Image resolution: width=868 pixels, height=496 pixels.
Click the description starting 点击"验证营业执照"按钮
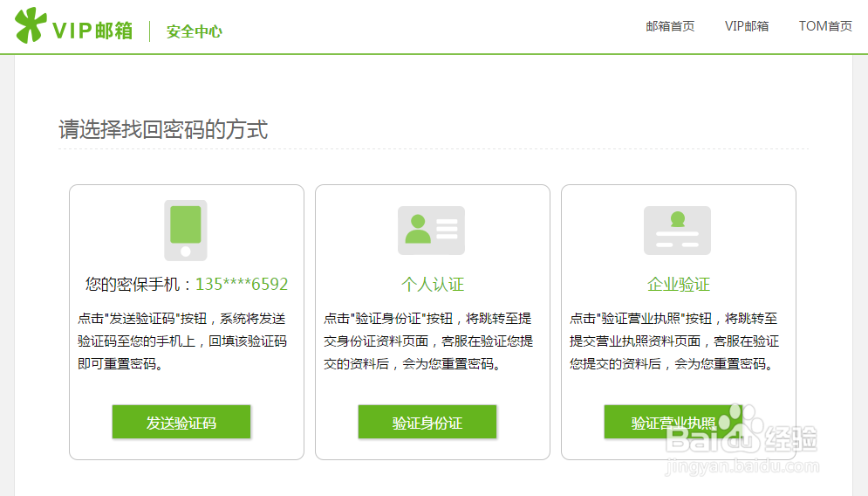674,341
